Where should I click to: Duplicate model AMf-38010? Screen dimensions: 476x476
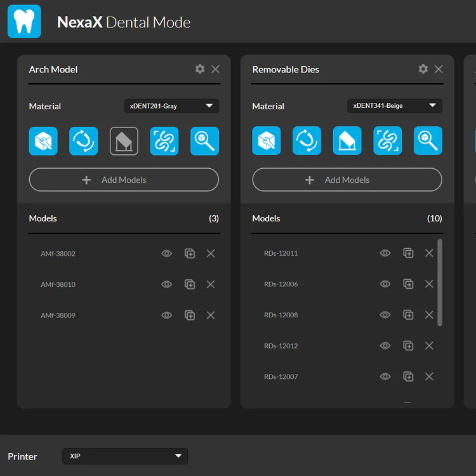190,284
